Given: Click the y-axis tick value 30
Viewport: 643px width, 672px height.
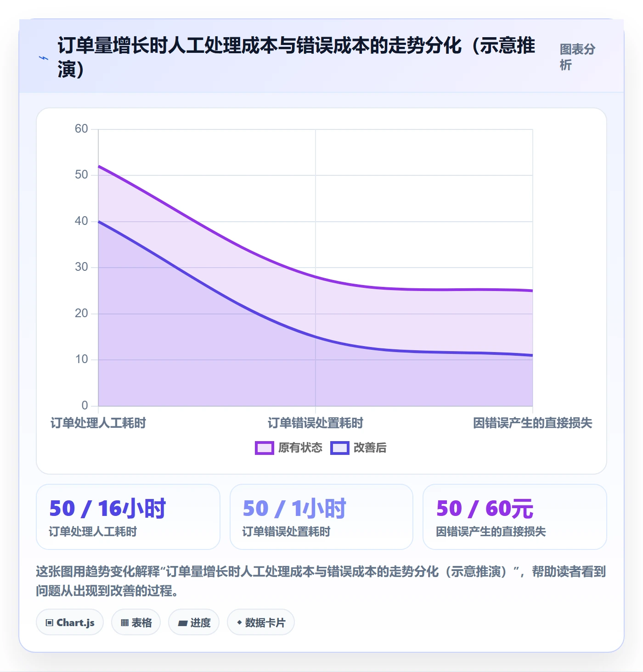Looking at the screenshot, I should (81, 267).
